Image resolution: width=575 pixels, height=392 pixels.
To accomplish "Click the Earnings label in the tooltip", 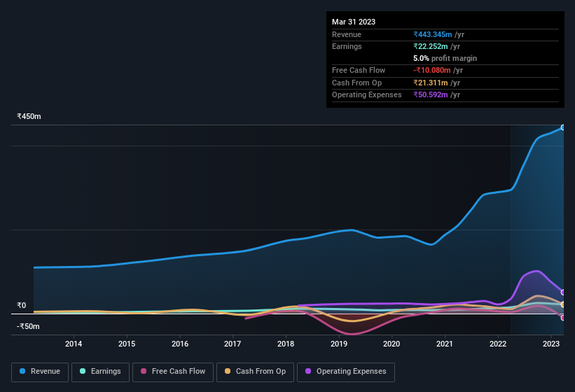I will (347, 46).
